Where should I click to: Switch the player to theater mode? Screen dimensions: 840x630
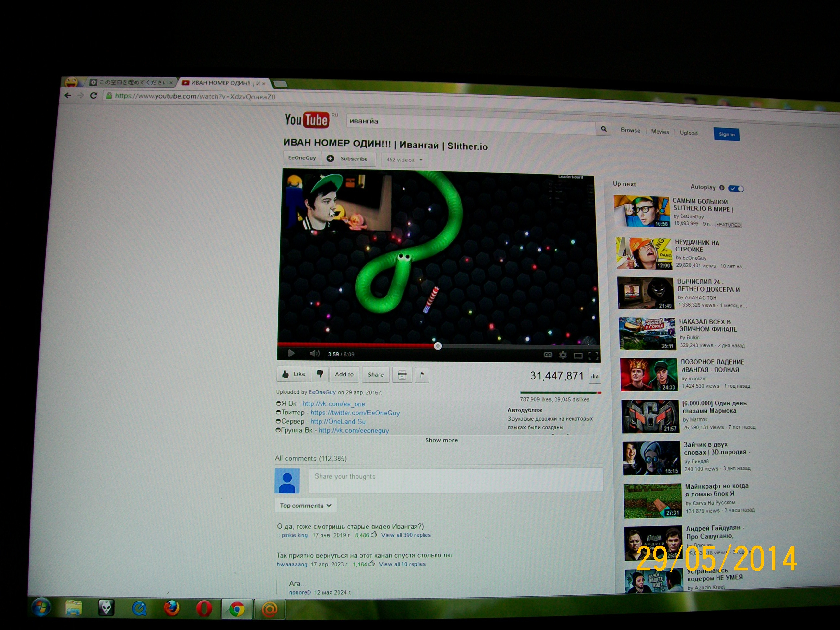click(578, 356)
